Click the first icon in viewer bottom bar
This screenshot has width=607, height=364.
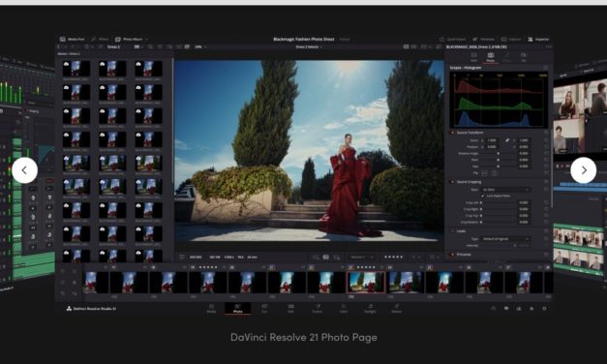tap(182, 258)
